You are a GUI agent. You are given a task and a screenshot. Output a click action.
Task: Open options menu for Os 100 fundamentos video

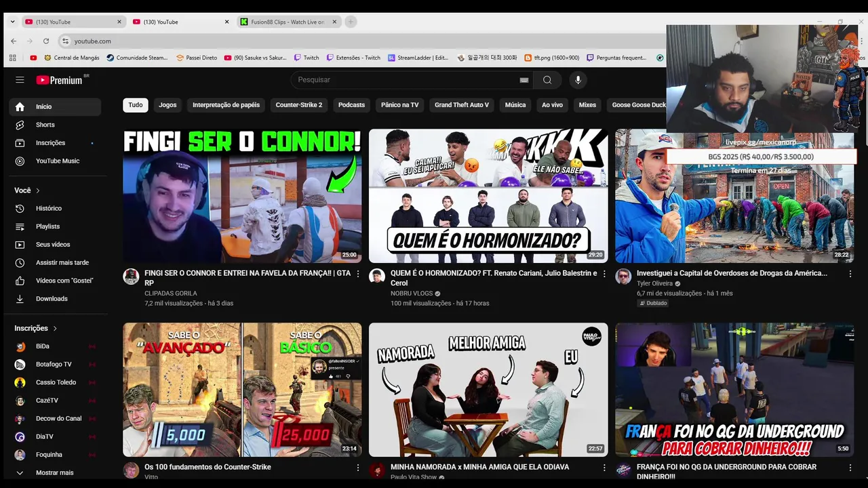tap(358, 468)
